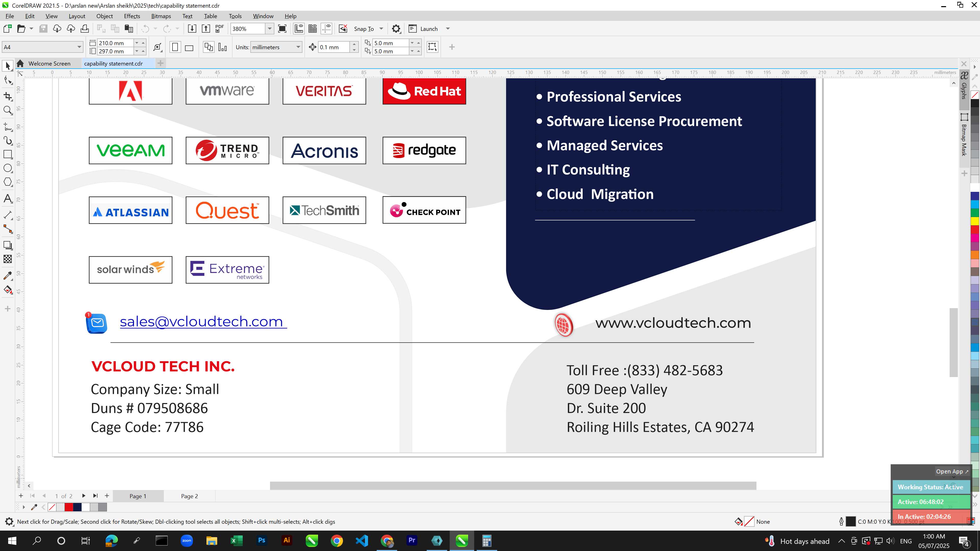The image size is (980, 551).
Task: Expand the zoom level dropdown
Action: pyautogui.click(x=270, y=29)
